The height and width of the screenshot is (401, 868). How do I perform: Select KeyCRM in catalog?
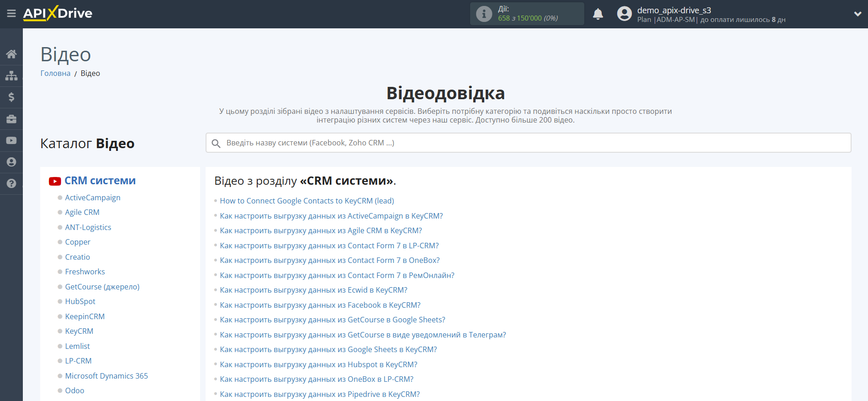click(79, 331)
